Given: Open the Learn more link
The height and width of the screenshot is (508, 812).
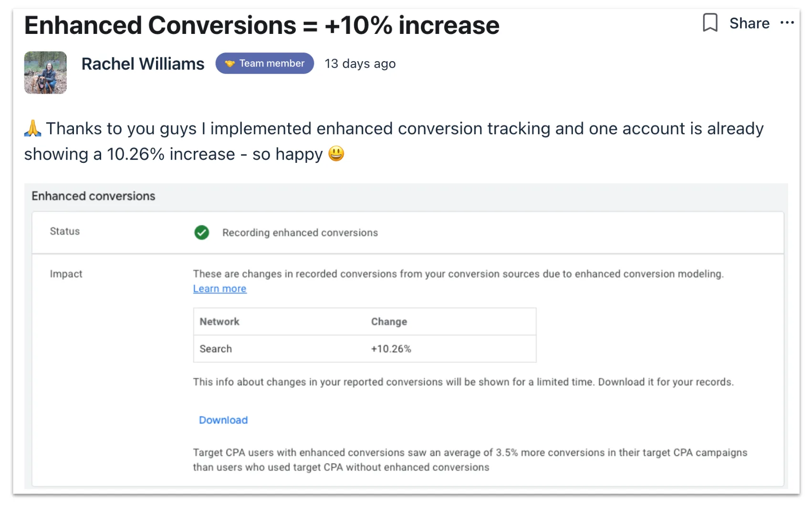Looking at the screenshot, I should point(219,288).
